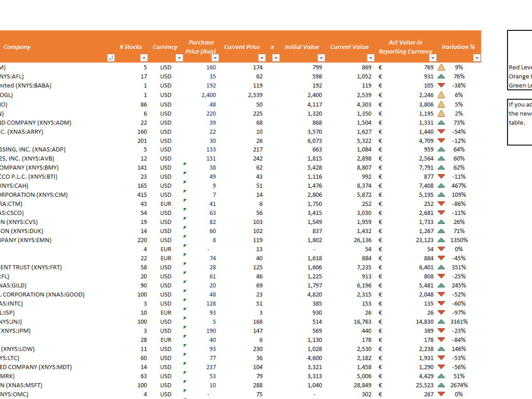Image resolution: width=532 pixels, height=399 pixels.
Task: Click the red down arrow beside -56%
Action: [x=441, y=367]
